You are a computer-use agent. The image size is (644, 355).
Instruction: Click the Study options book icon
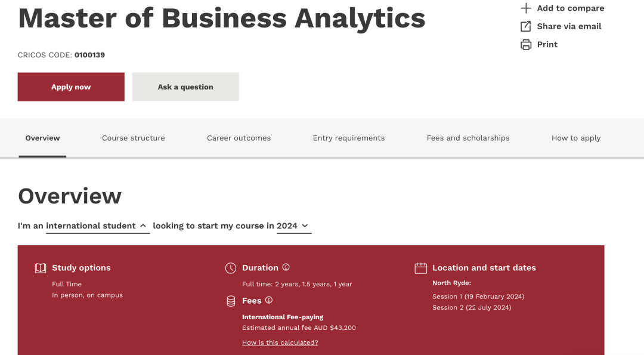click(41, 268)
